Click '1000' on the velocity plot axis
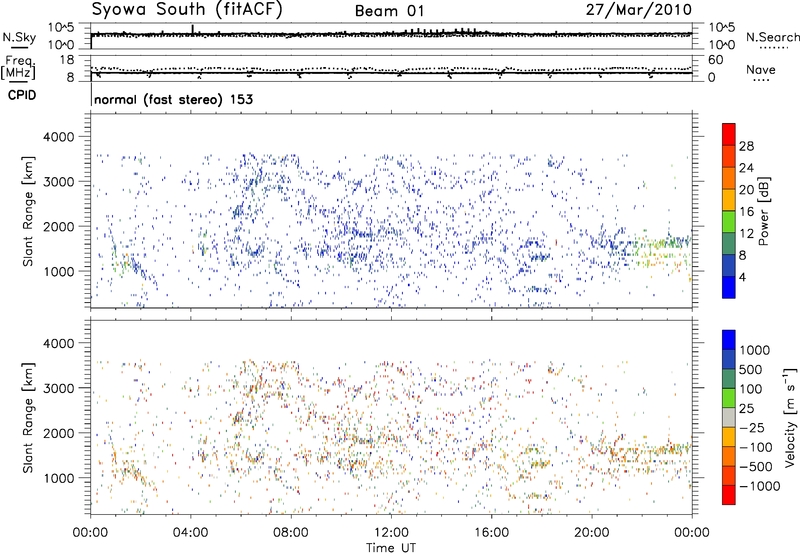800x554 pixels. [58, 478]
